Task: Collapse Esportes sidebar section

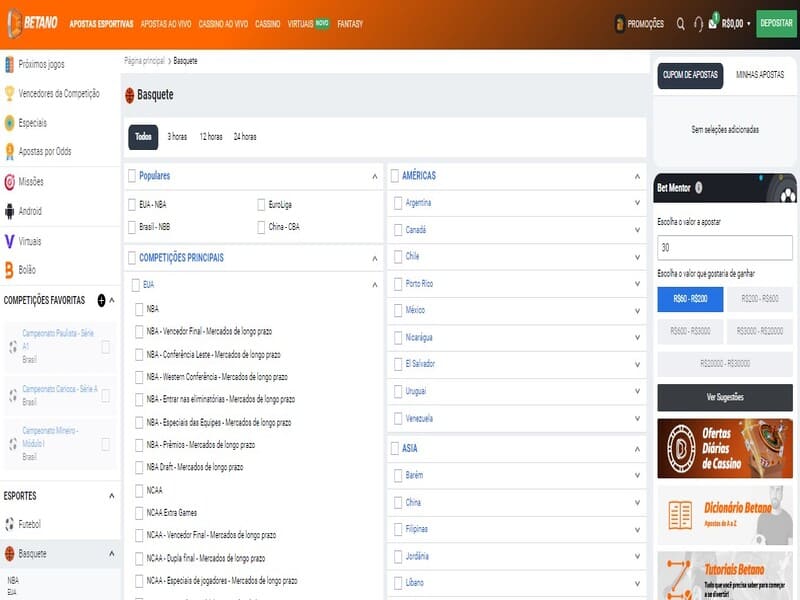Action: coord(112,496)
